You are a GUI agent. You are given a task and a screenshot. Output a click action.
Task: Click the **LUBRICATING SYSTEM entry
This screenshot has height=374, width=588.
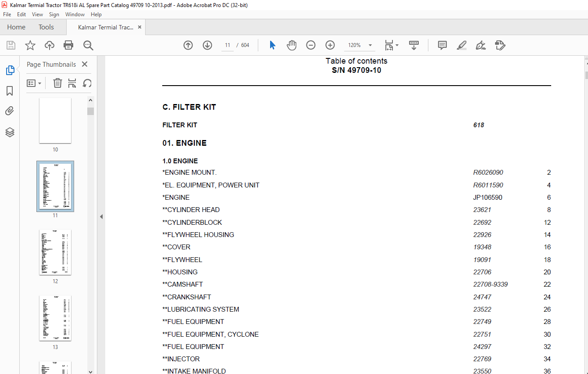click(x=201, y=309)
